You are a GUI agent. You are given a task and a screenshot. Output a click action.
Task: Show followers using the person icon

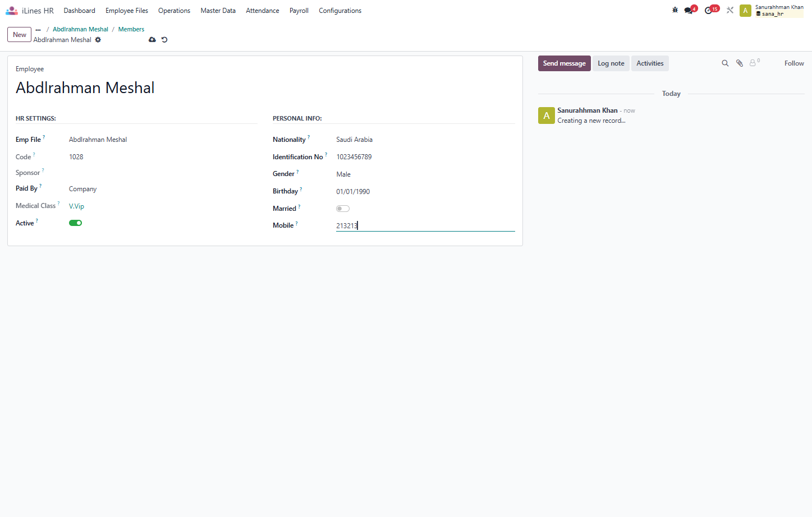(754, 63)
